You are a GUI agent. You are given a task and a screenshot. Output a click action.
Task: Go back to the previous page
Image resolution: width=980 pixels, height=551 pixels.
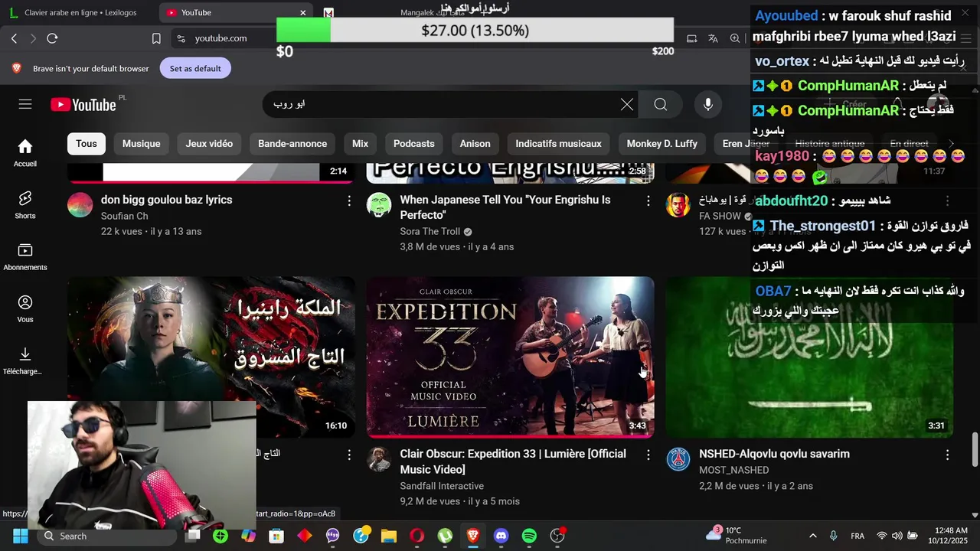click(14, 38)
